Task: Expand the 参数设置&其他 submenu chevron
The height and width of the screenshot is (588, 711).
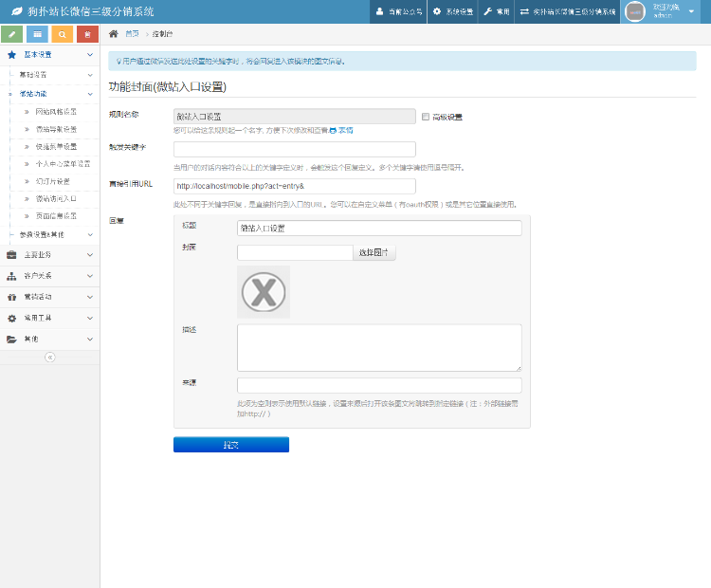Action: [90, 234]
